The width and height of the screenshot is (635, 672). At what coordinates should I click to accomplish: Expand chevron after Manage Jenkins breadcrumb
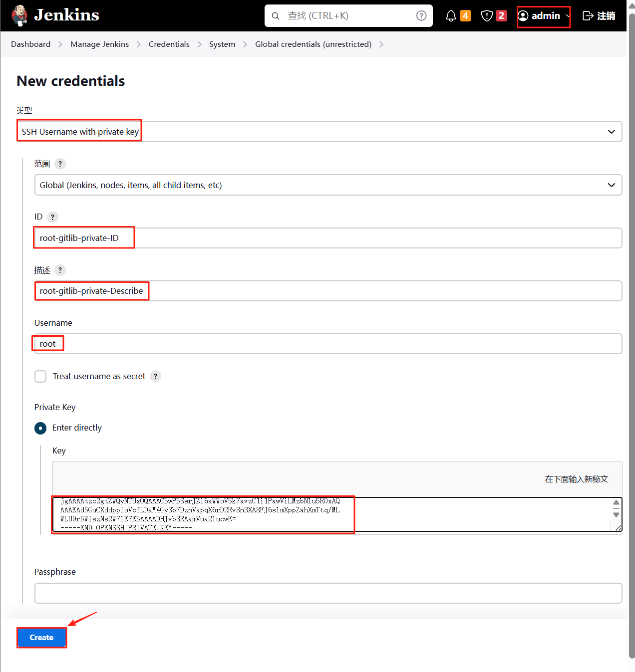click(x=139, y=44)
